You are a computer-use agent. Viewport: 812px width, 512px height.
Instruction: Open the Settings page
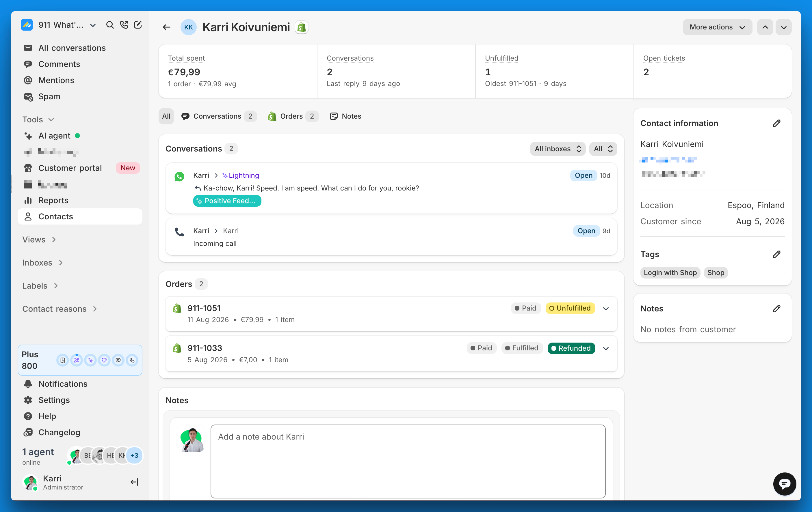pyautogui.click(x=80, y=400)
